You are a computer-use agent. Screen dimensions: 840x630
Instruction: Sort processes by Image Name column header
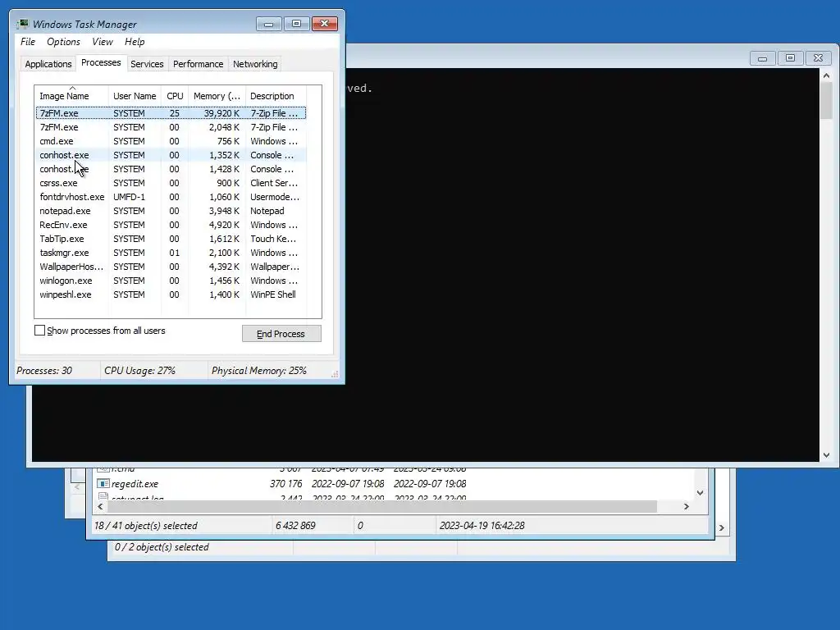72,96
